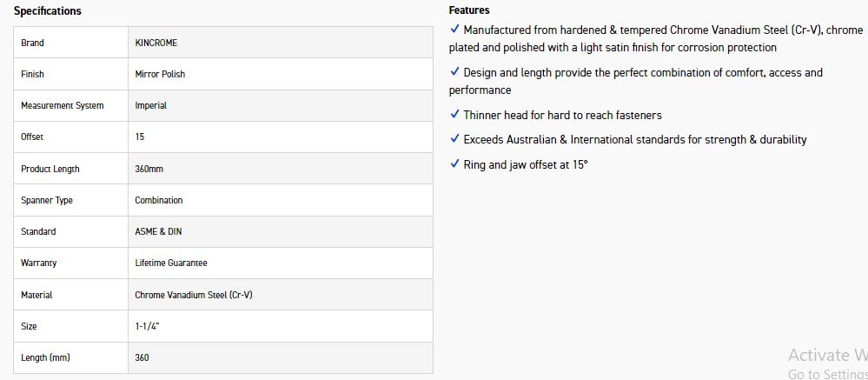Image resolution: width=868 pixels, height=380 pixels.
Task: Click the checkmark before "Exceeds Australian" feature
Action: pyautogui.click(x=454, y=138)
